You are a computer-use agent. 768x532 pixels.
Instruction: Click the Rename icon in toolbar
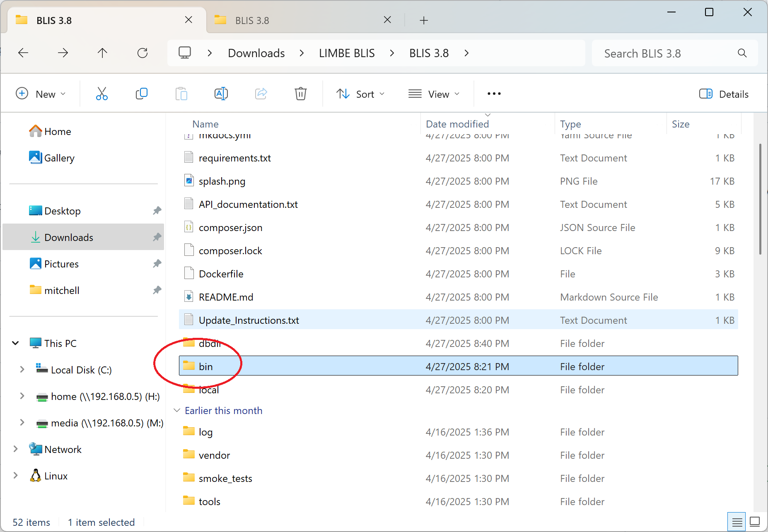point(221,94)
